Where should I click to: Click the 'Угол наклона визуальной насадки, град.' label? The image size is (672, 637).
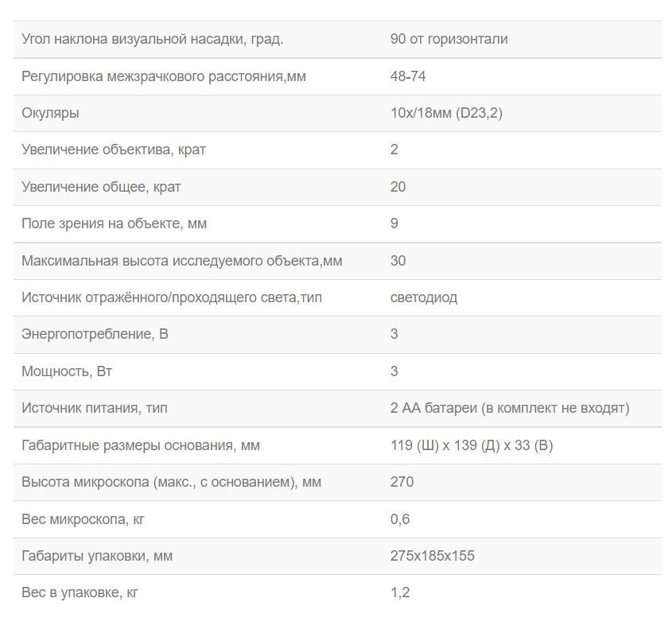tap(152, 39)
